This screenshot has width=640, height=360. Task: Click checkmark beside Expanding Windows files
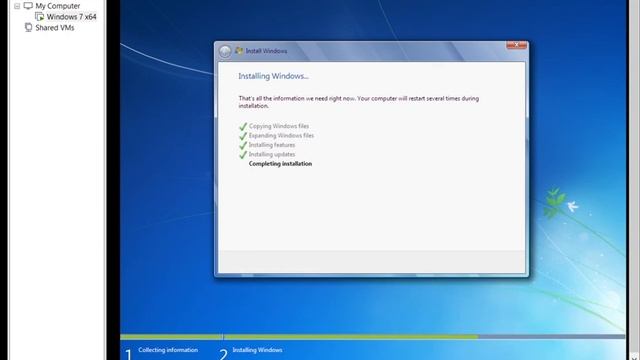(x=243, y=136)
